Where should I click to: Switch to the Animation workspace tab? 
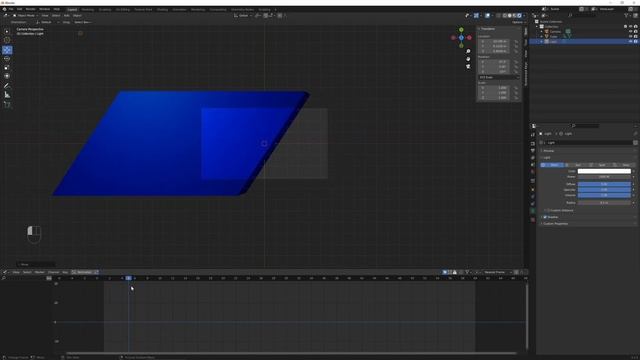click(179, 9)
